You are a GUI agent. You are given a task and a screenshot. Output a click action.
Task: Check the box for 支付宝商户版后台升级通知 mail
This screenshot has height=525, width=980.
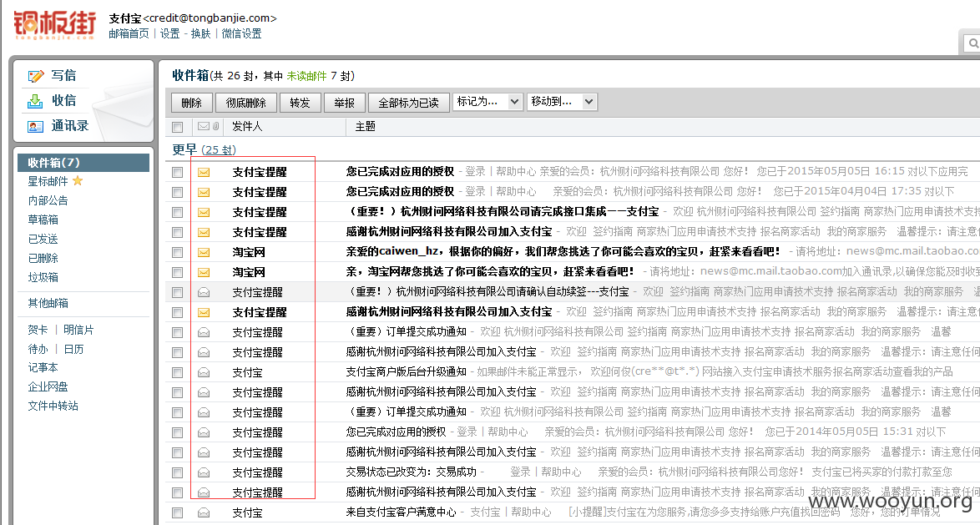(x=178, y=372)
